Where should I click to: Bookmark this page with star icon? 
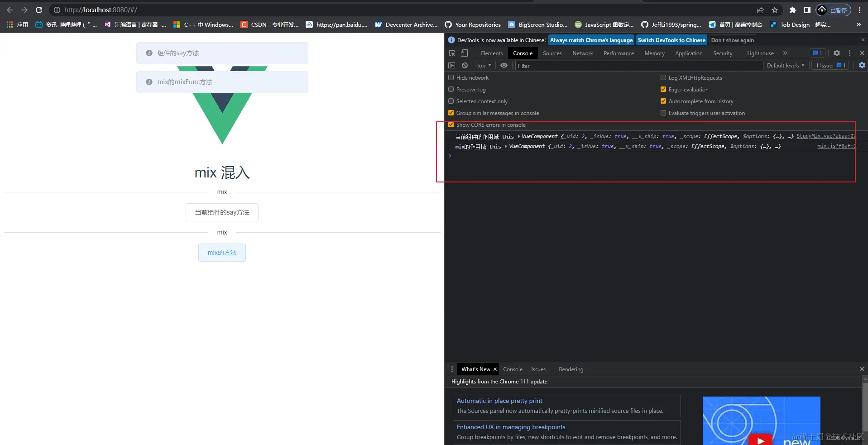point(775,10)
